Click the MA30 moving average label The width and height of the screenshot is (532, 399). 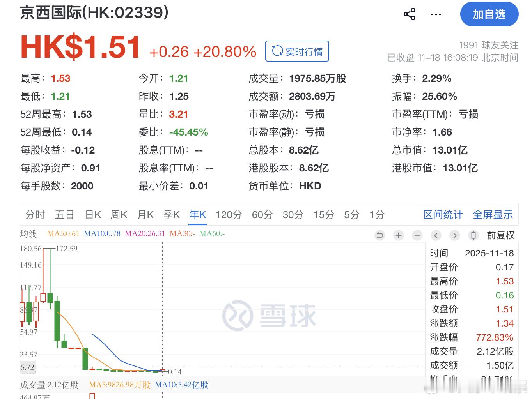[x=182, y=233]
